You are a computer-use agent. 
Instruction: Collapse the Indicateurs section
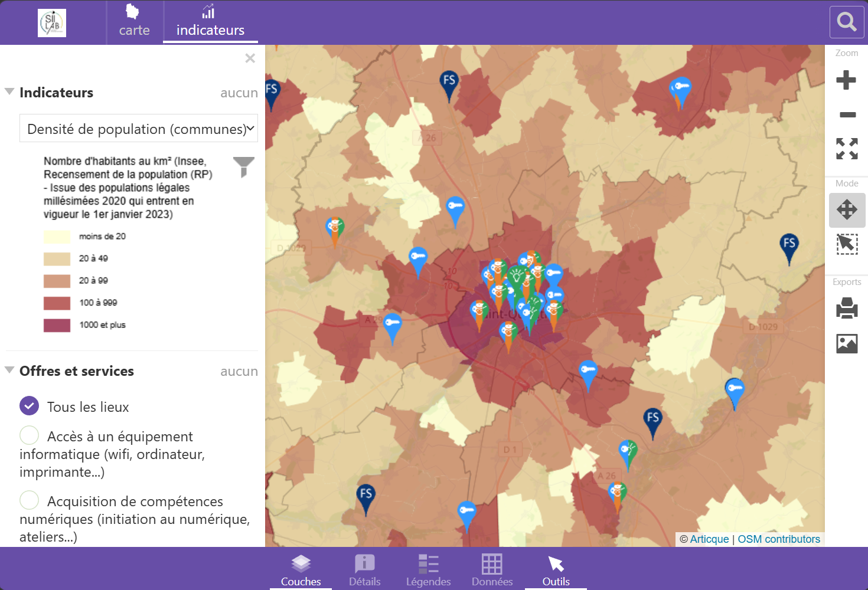pos(9,91)
